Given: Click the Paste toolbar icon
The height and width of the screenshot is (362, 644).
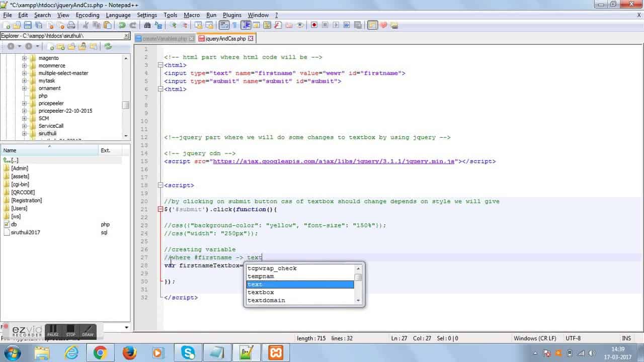Looking at the screenshot, I should pyautogui.click(x=107, y=25).
